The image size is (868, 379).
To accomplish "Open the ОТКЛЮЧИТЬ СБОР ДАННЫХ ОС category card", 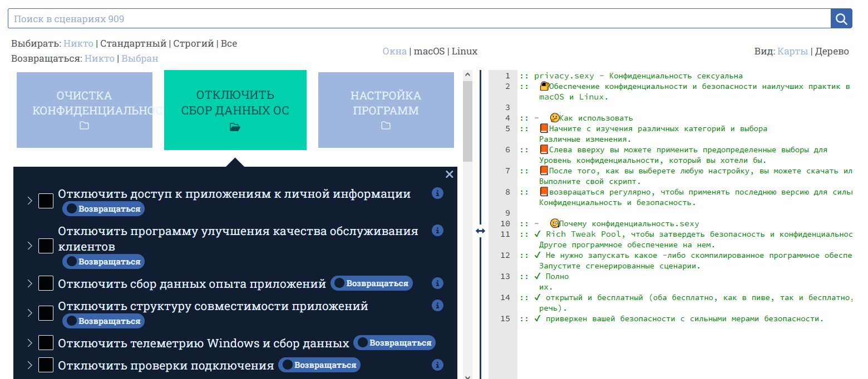I will (235, 110).
